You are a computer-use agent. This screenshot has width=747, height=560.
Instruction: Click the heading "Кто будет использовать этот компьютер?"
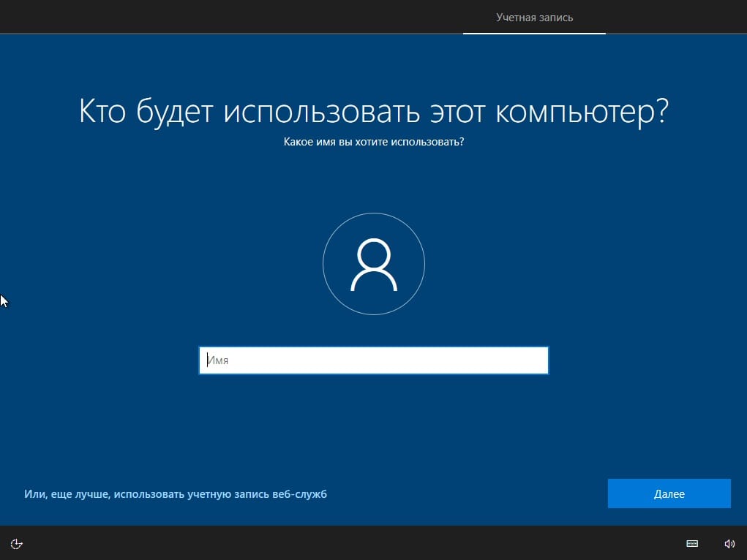coord(373,112)
